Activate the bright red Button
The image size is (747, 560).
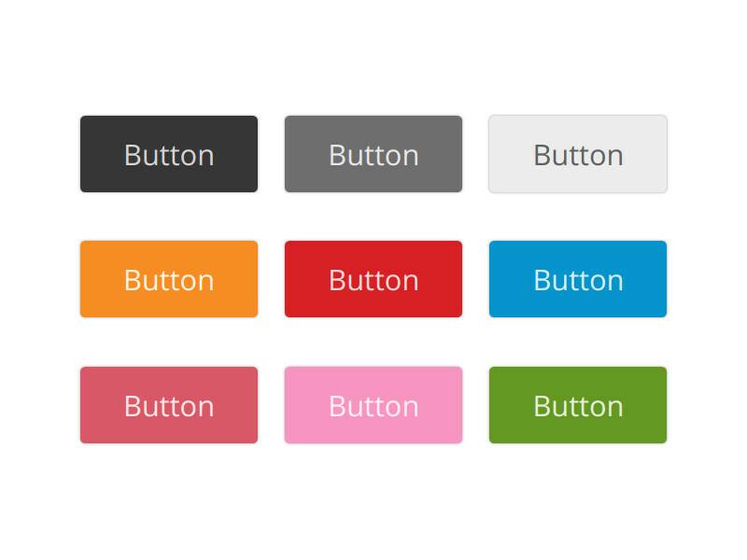(x=373, y=279)
